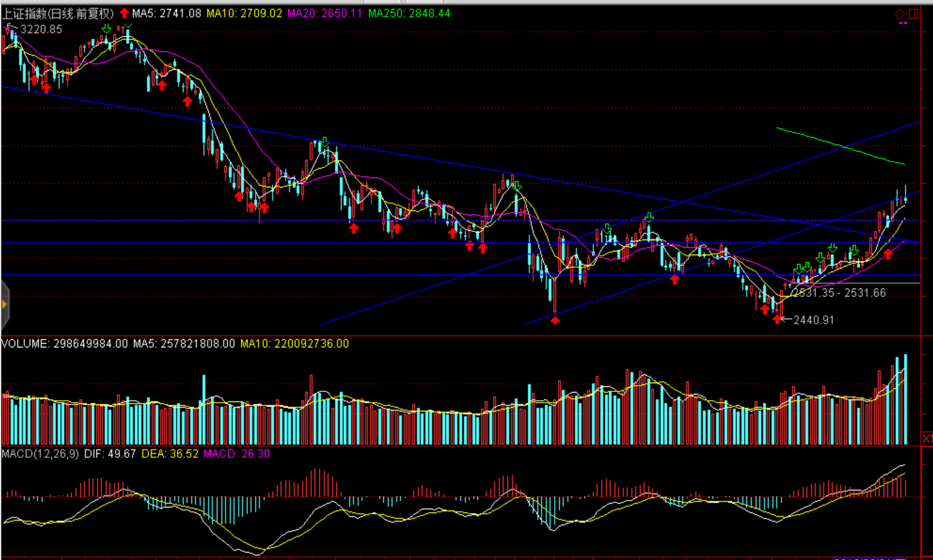This screenshot has width=933, height=560.
Task: Expand the side panel using left edge handle
Action: 4,305
